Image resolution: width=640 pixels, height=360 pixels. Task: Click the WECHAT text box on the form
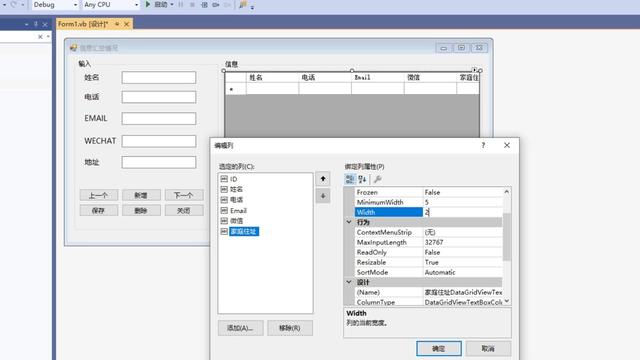pyautogui.click(x=159, y=141)
